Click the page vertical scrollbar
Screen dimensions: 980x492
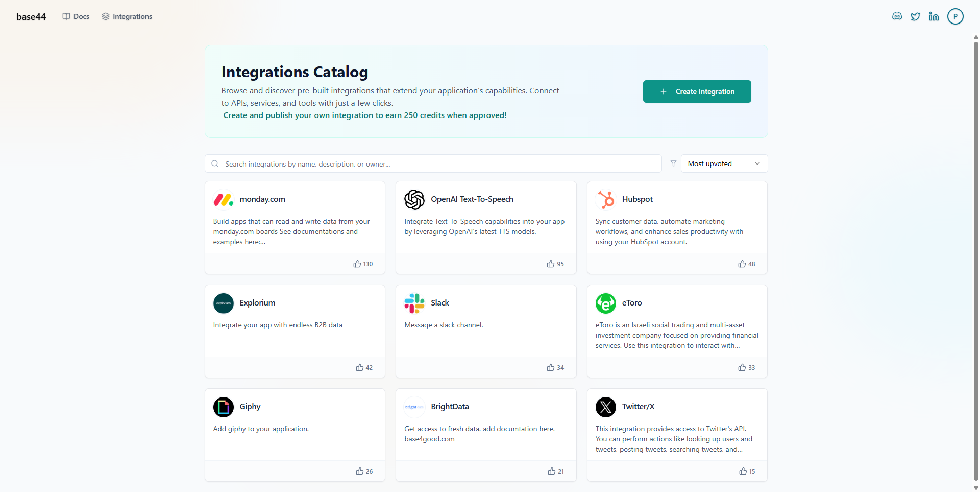pyautogui.click(x=976, y=255)
